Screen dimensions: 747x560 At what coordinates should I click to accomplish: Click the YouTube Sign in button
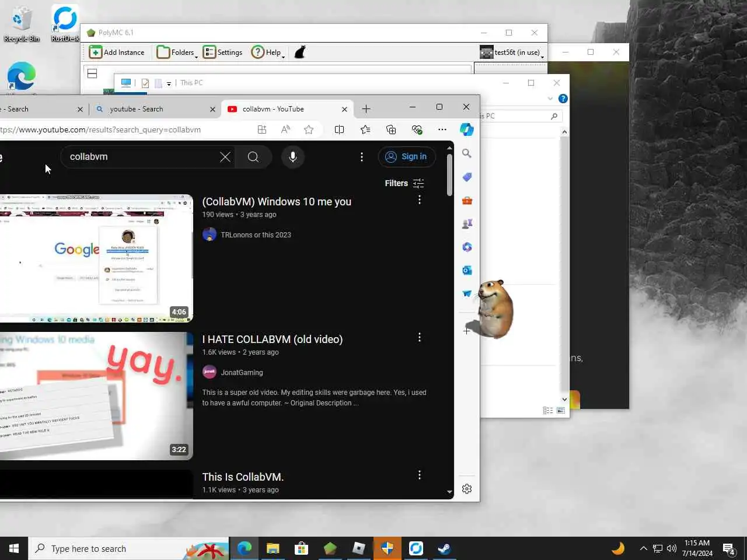click(x=407, y=156)
